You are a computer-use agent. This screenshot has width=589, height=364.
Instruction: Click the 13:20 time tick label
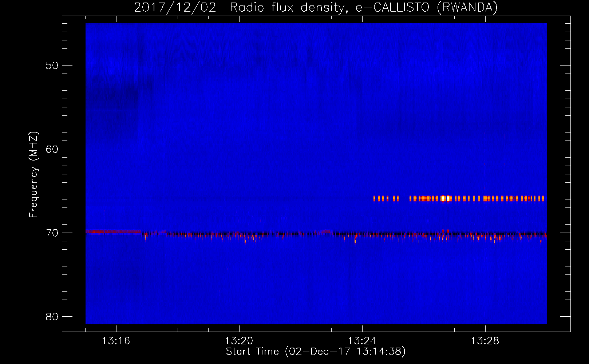click(x=239, y=341)
